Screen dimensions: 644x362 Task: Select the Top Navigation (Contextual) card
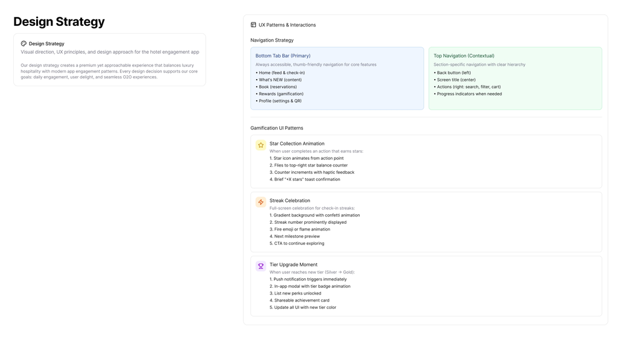point(515,78)
